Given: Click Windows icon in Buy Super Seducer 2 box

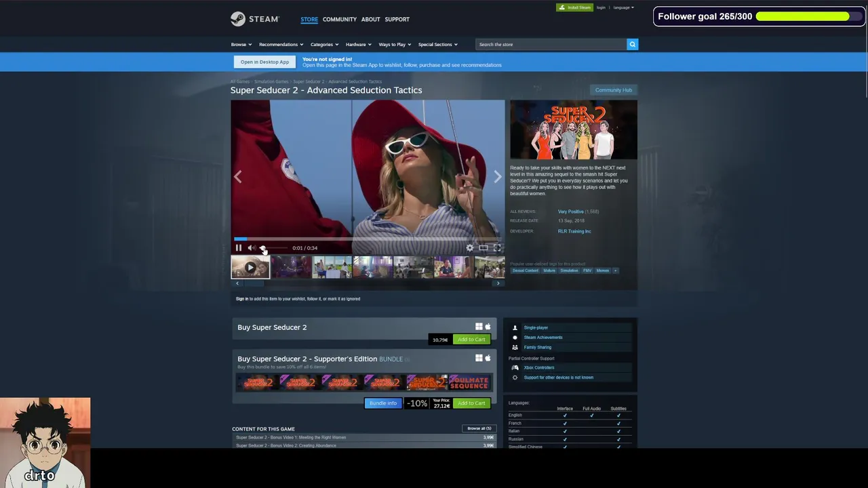Looking at the screenshot, I should pyautogui.click(x=479, y=327).
